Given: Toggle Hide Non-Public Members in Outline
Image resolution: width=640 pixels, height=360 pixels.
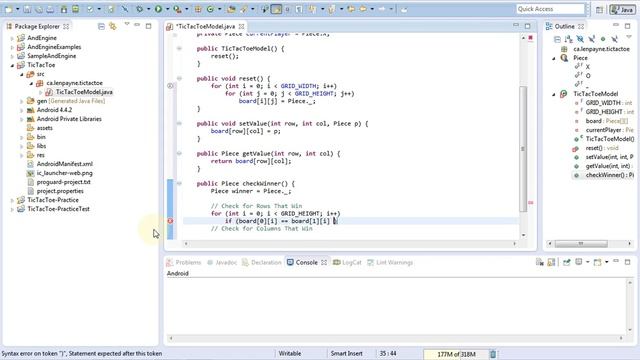Looking at the screenshot, I should pos(603,39).
